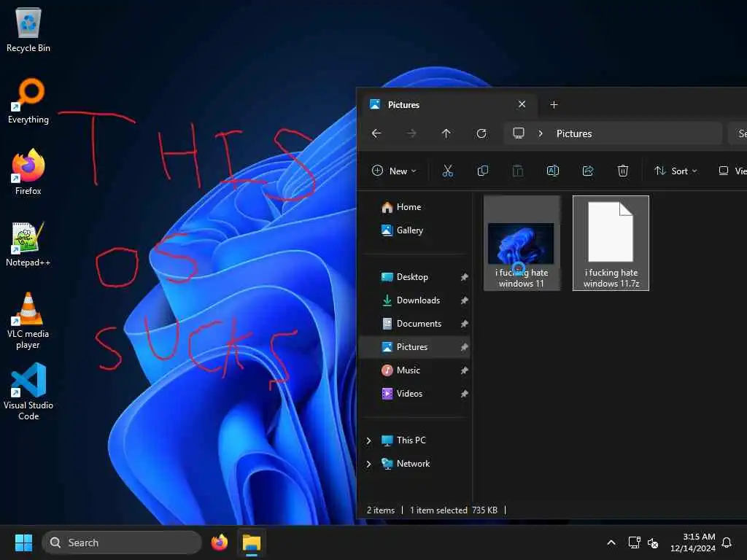
Task: Click '1 item selected 735 KB' status text
Action: pyautogui.click(x=454, y=510)
